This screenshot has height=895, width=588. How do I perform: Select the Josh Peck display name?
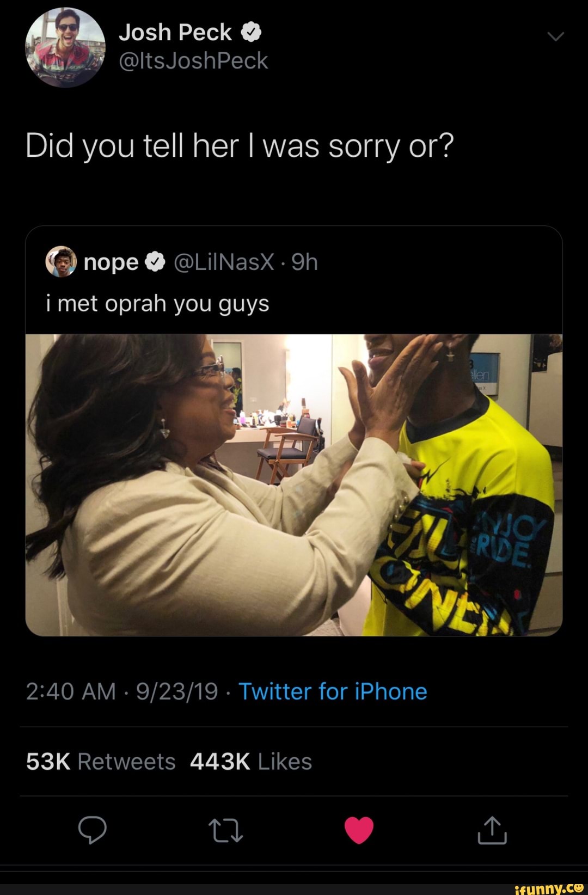(x=175, y=33)
